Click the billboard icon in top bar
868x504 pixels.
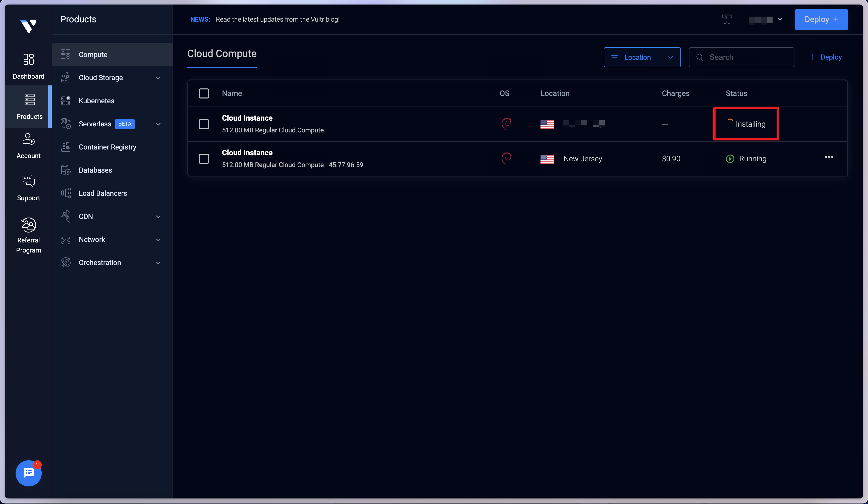pyautogui.click(x=727, y=19)
